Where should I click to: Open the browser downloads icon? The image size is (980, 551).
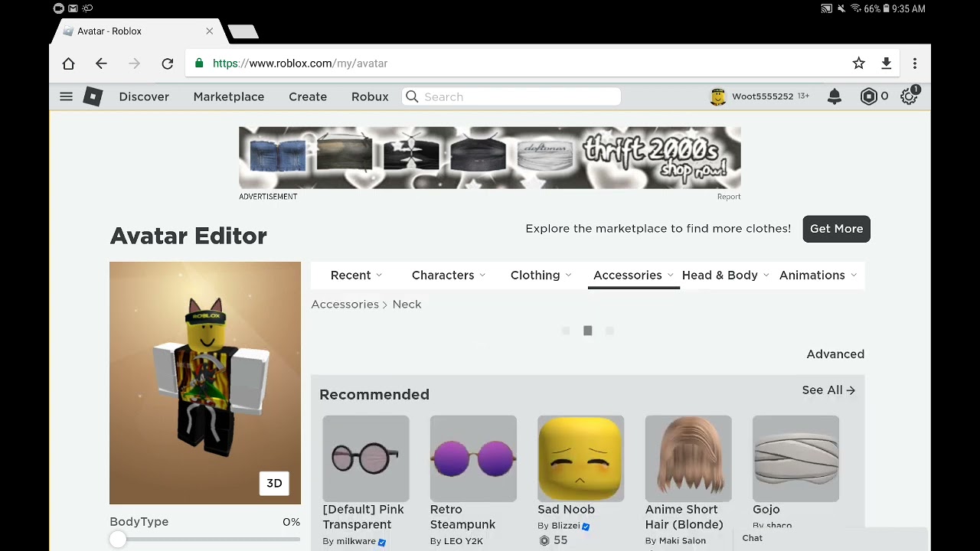click(886, 64)
